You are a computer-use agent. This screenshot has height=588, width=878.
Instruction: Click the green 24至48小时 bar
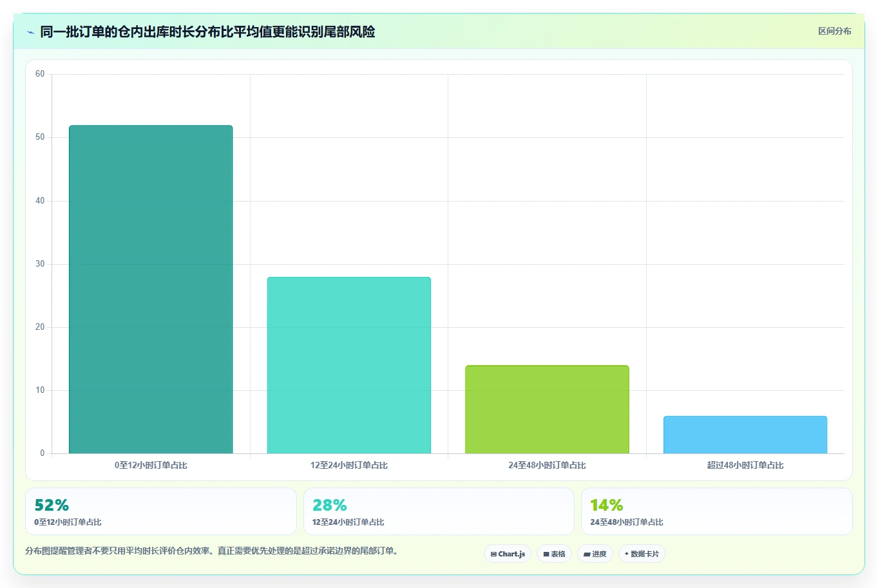[x=547, y=410]
